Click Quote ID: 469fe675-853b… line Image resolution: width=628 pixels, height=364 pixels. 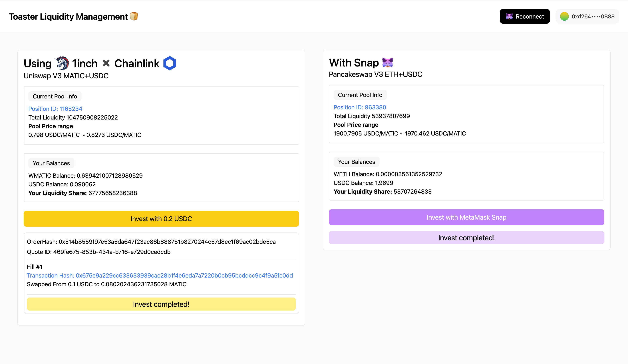pos(99,252)
